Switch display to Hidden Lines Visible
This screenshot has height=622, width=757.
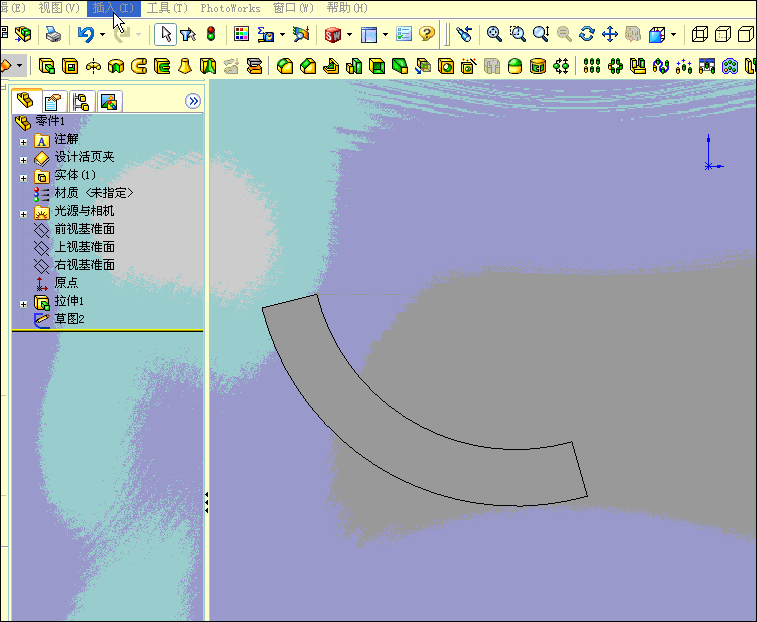coord(723,34)
